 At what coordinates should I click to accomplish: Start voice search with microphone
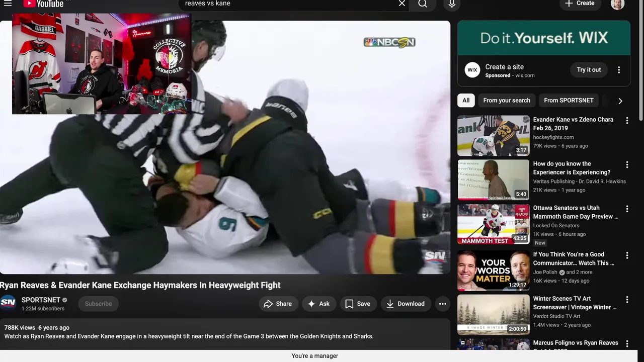[452, 4]
